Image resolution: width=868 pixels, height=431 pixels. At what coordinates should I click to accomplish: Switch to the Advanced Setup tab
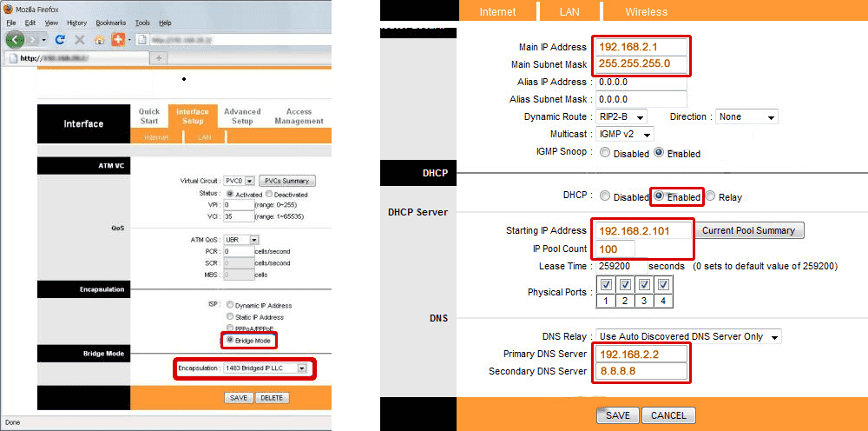[242, 116]
